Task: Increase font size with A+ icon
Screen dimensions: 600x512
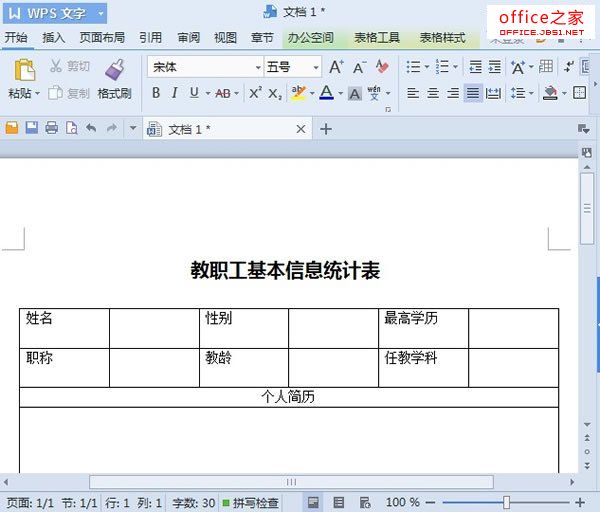Action: (x=336, y=67)
